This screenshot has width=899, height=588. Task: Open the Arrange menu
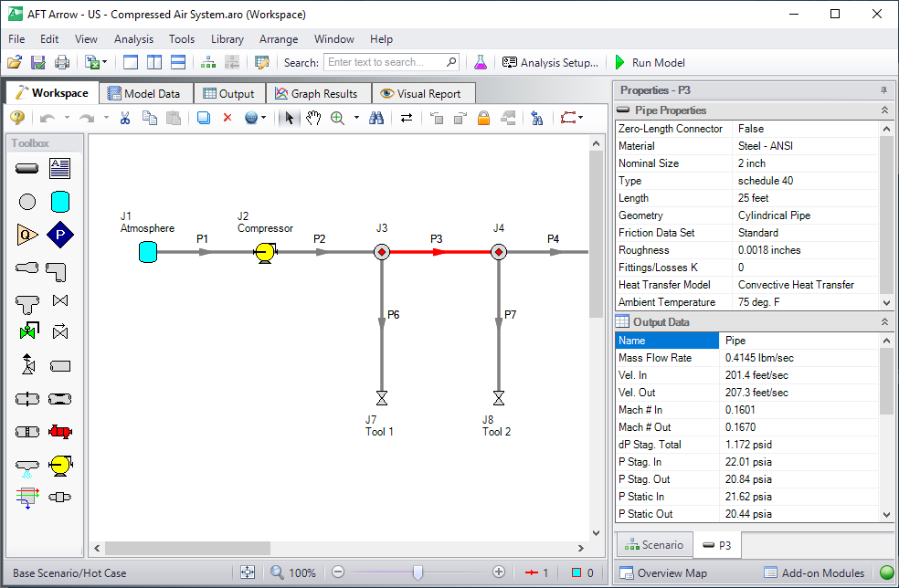point(279,39)
